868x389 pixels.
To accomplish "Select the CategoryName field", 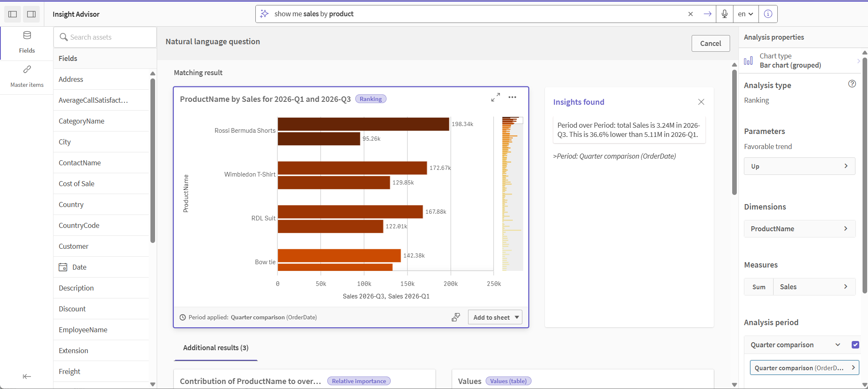I will [102, 121].
